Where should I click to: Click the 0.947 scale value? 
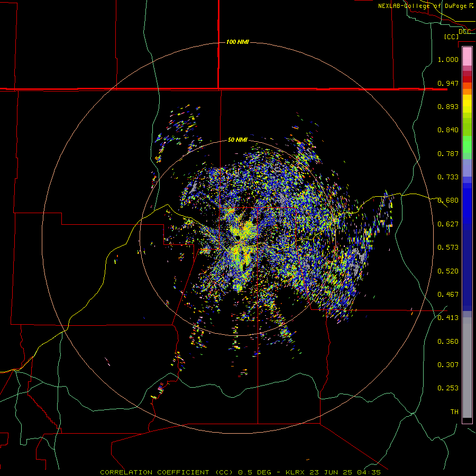tap(448, 83)
